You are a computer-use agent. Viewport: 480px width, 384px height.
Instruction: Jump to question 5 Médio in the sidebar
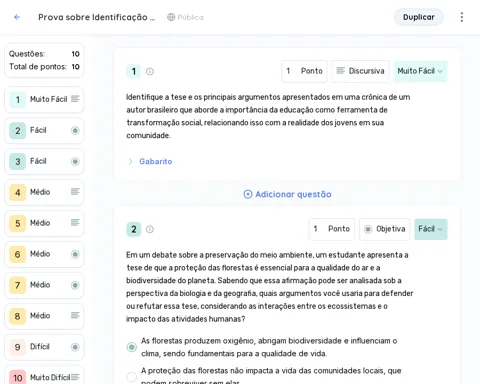(x=44, y=223)
